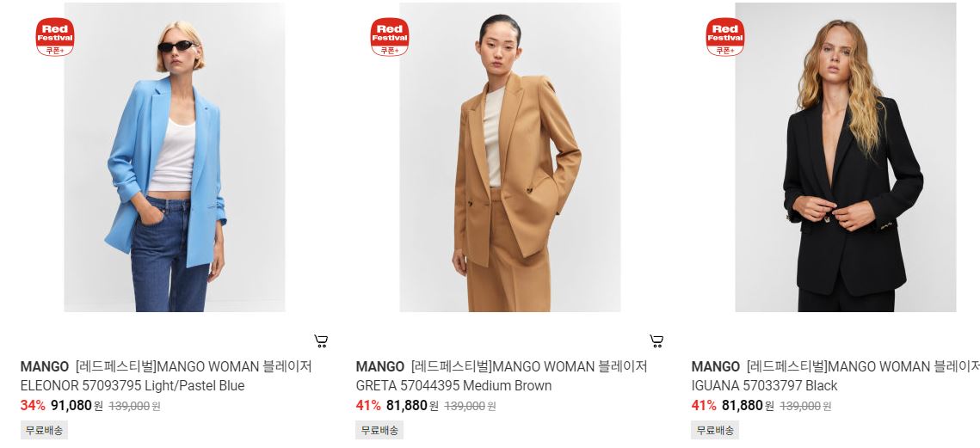Image resolution: width=980 pixels, height=448 pixels.
Task: Click the MANGO brand name on first item
Action: (45, 367)
